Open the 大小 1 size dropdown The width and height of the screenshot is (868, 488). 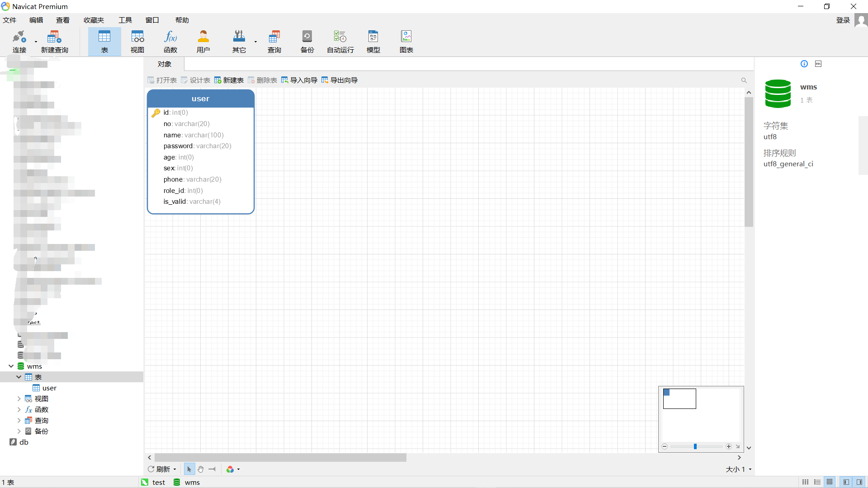click(738, 469)
